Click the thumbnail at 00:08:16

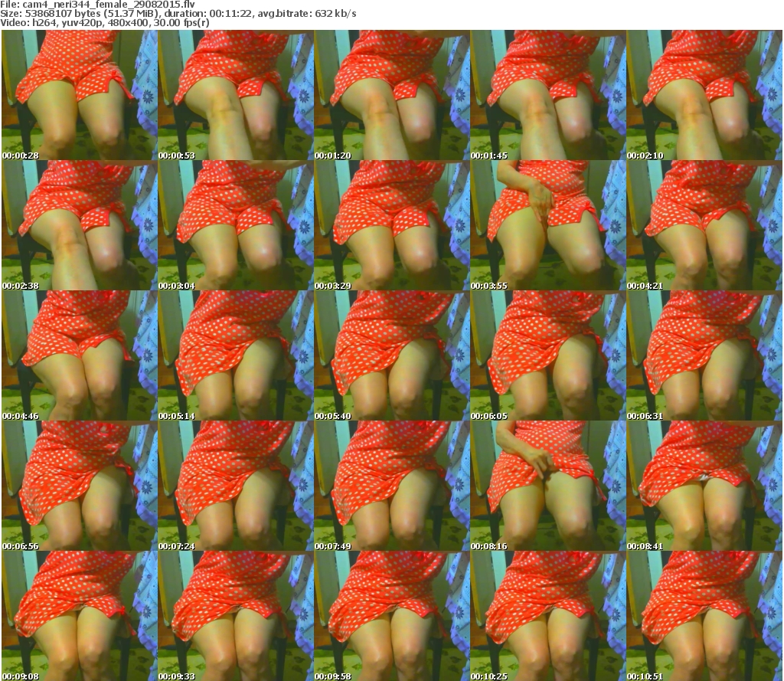548,486
